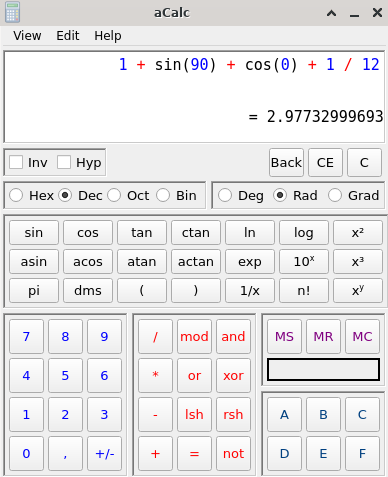The height and width of the screenshot is (477, 388).
Task: Store value with the MS button
Action: point(284,336)
